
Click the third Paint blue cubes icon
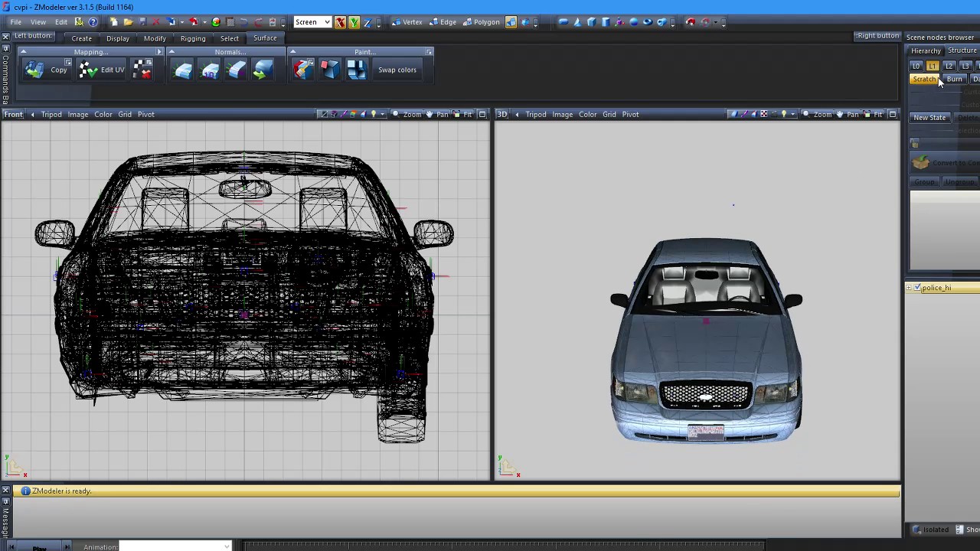[x=356, y=70]
